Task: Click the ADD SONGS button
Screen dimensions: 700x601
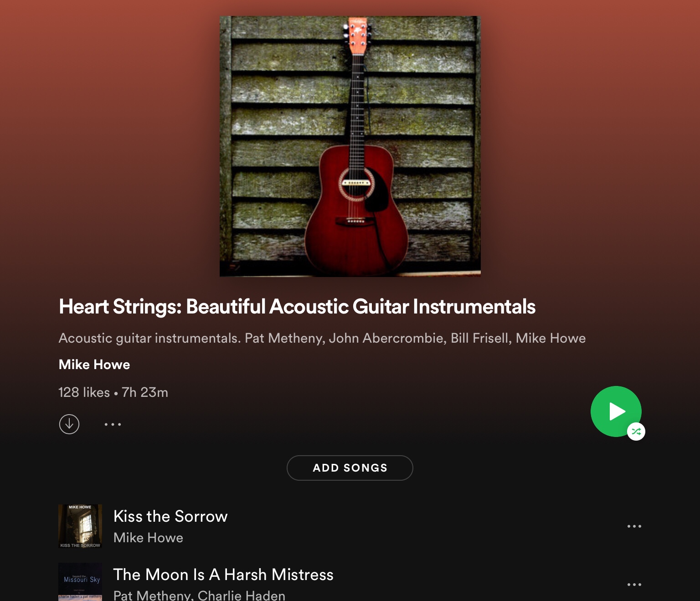Action: pos(350,468)
